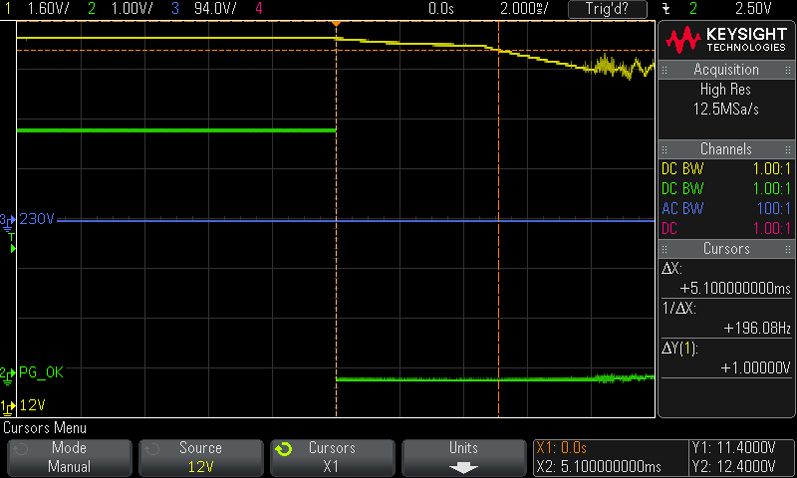Click the 2.50V trigger level value
The image size is (797, 478).
click(753, 9)
